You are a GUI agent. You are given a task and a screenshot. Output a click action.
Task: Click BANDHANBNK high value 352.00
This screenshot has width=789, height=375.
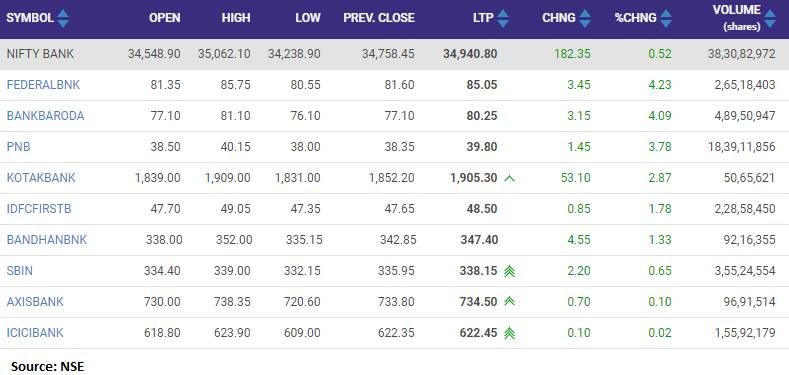click(234, 240)
